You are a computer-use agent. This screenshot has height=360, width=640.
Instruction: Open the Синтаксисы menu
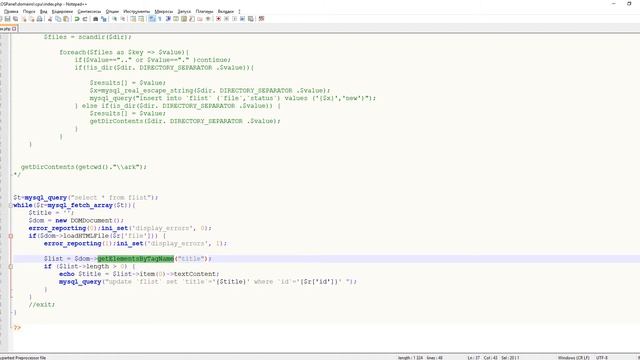tap(89, 11)
